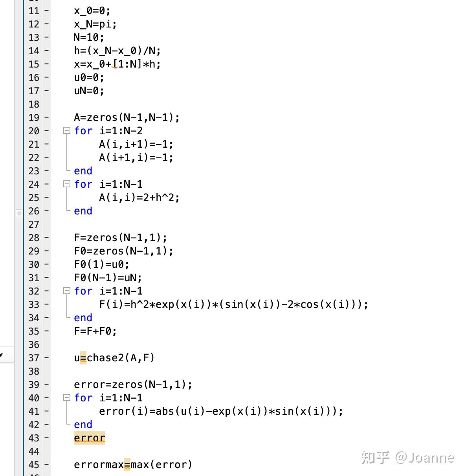Click the pencil icon at left edge
This screenshot has width=466, height=476.
click(x=2, y=355)
